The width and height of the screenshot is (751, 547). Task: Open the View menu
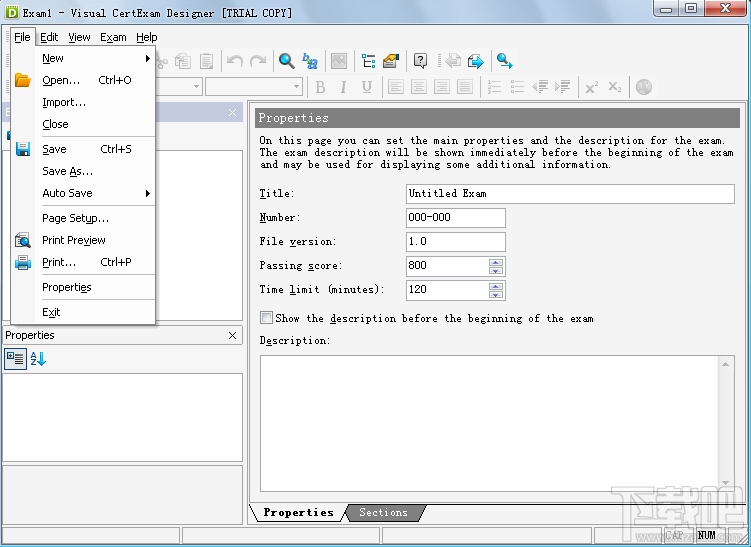coord(79,37)
